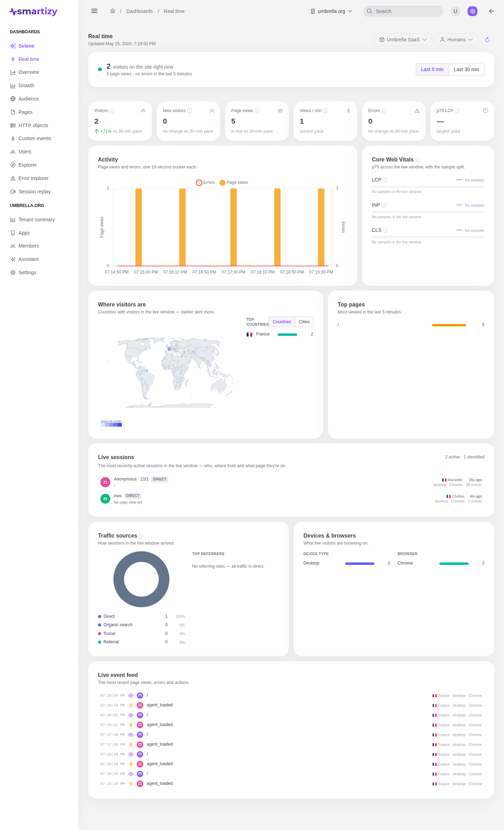
Task: Open the hamburger menu icon
Action: coord(94,11)
